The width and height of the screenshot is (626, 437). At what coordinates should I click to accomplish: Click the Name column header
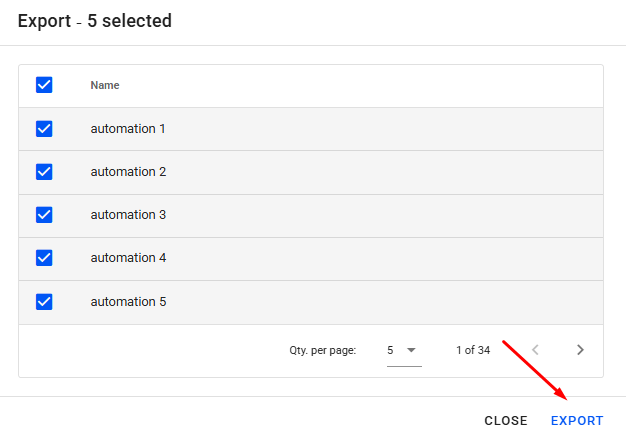[x=105, y=85]
